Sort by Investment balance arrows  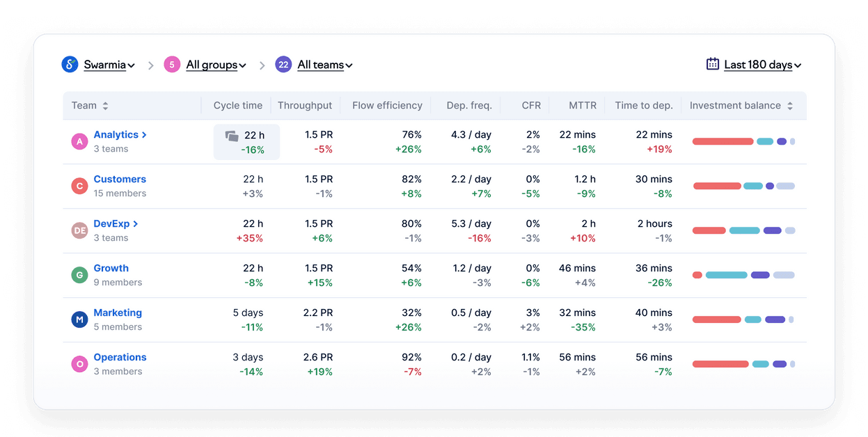coord(790,106)
